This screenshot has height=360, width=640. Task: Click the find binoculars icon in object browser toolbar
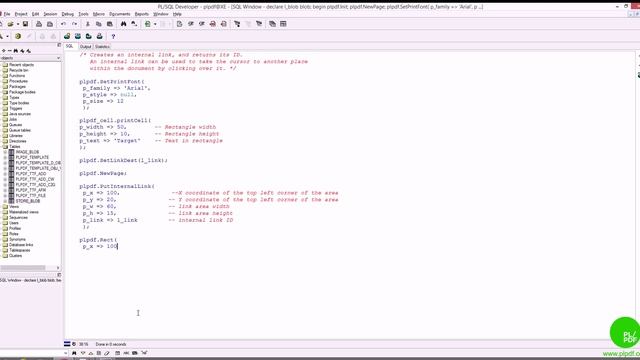click(x=16, y=51)
